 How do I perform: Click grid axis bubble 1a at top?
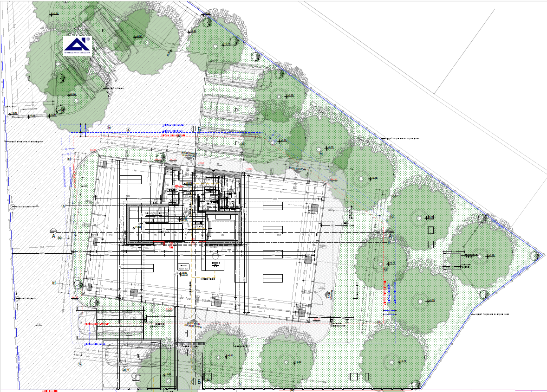pyautogui.click(x=109, y=127)
